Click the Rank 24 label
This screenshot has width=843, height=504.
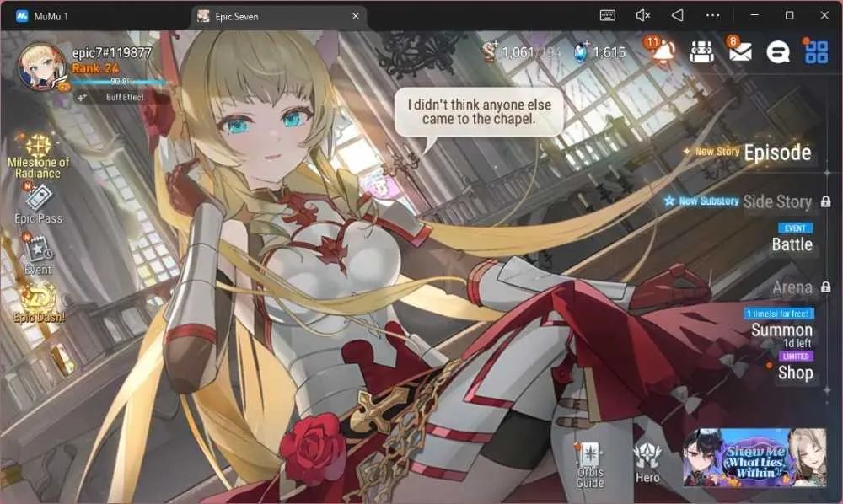point(95,68)
